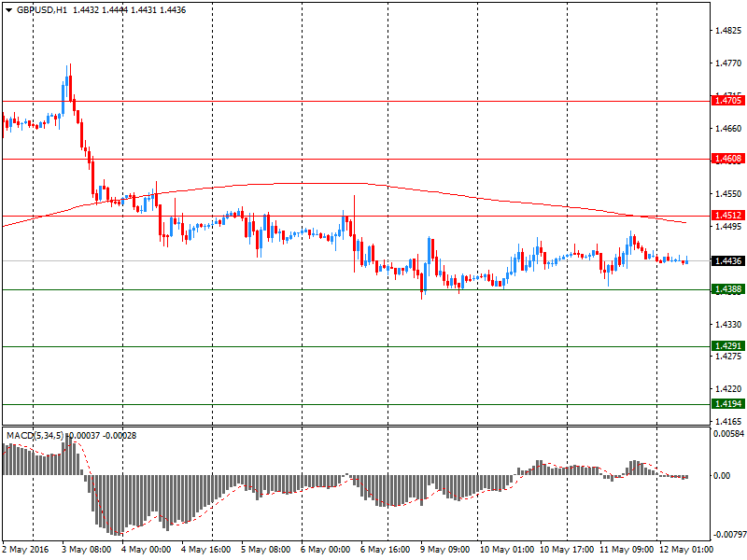Screen dimensions: 747x560
Task: Select the GBPUSD,H1 chart title text
Action: pyautogui.click(x=42, y=10)
